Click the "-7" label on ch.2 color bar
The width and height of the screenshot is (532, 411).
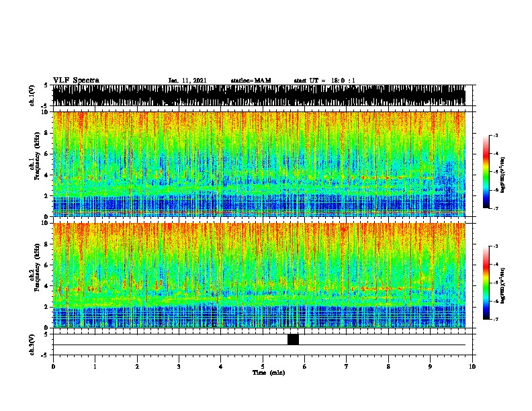[495, 319]
